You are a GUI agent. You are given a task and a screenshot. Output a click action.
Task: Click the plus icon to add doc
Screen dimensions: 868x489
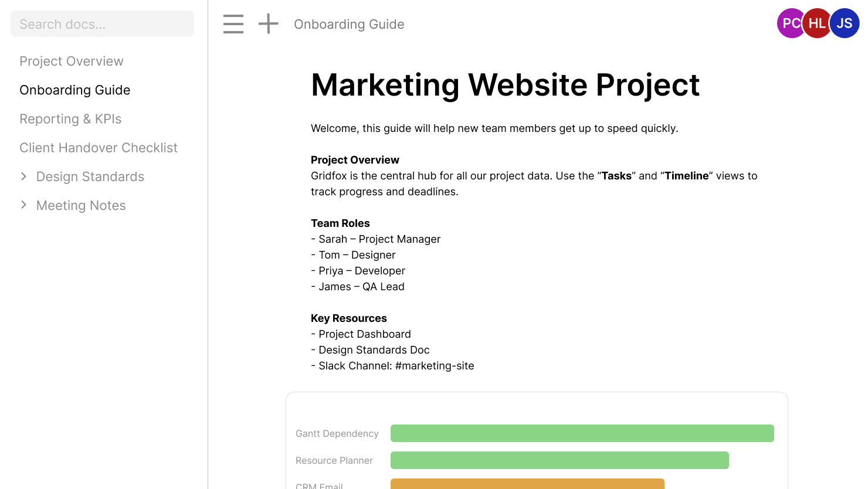[269, 24]
